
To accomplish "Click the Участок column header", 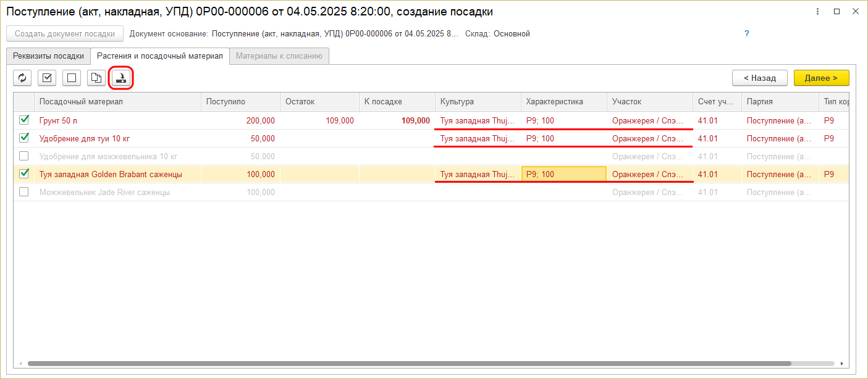I will pyautogui.click(x=650, y=102).
